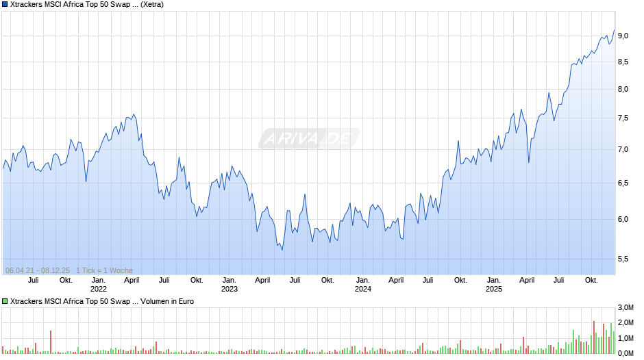Click the 'Jan. 2024' time axis label
644x360 pixels.
click(x=362, y=285)
